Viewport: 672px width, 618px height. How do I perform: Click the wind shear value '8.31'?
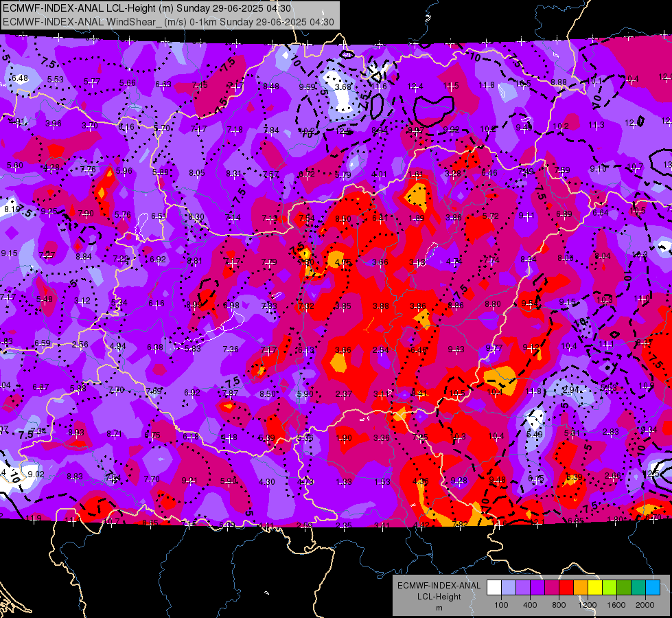pyautogui.click(x=234, y=174)
